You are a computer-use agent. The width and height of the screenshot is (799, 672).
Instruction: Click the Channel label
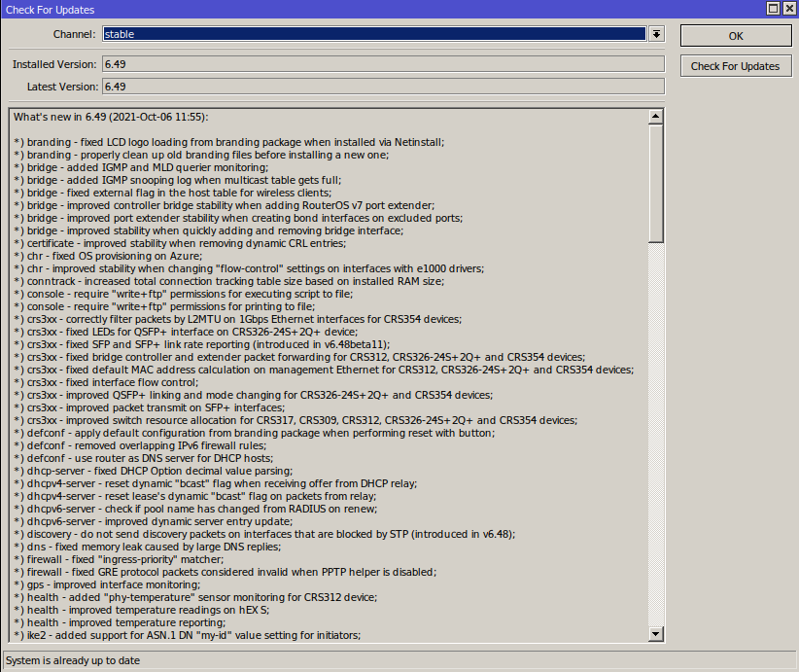point(74,35)
